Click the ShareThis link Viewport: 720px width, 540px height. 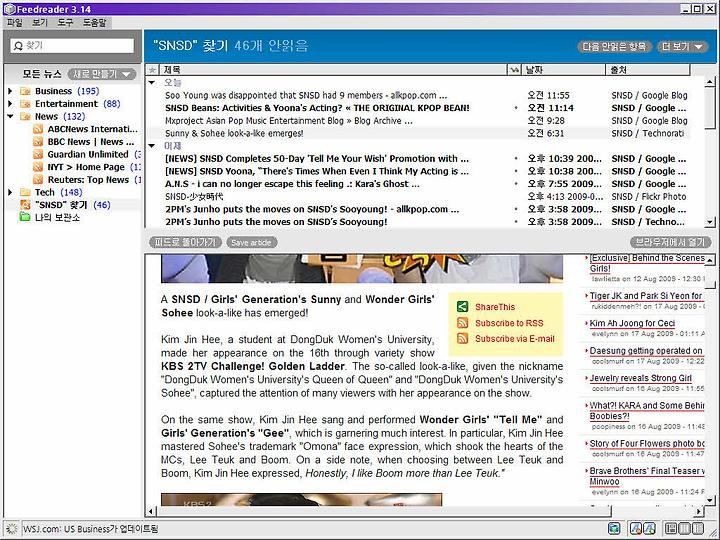tap(495, 307)
